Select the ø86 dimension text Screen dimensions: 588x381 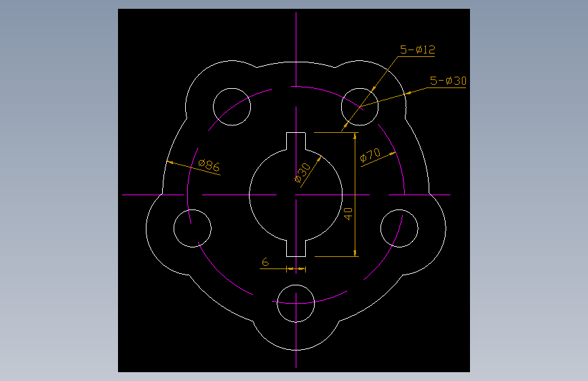(209, 165)
